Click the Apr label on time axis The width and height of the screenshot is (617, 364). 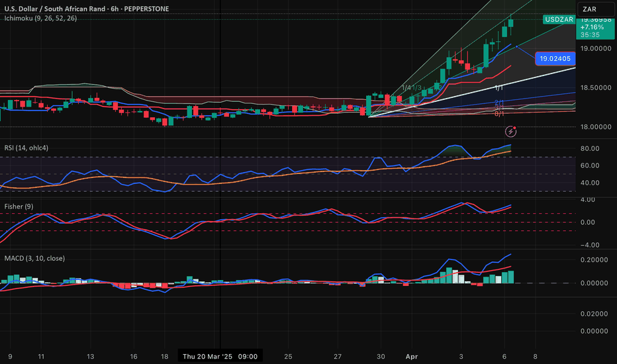412,357
